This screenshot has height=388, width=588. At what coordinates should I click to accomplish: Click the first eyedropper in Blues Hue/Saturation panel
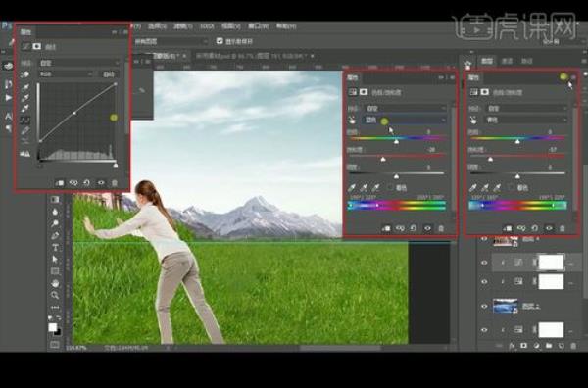point(352,187)
